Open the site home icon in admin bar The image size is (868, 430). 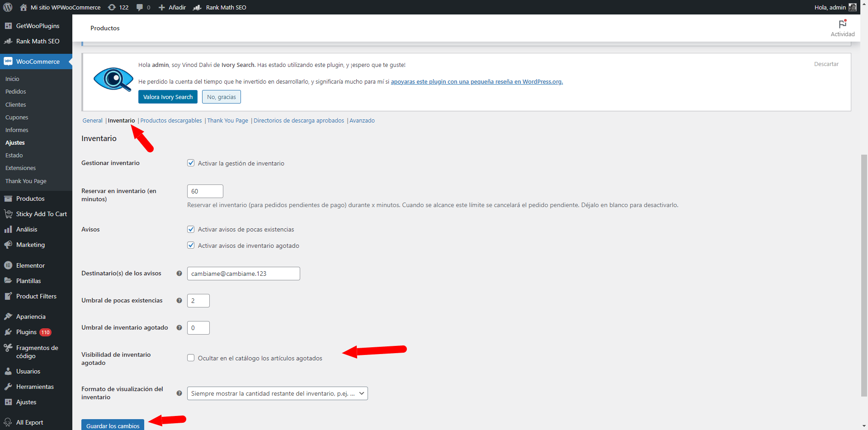pos(24,7)
